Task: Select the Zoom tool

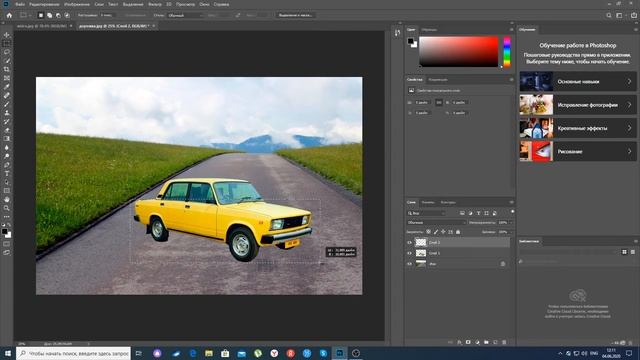Action: click(7, 208)
